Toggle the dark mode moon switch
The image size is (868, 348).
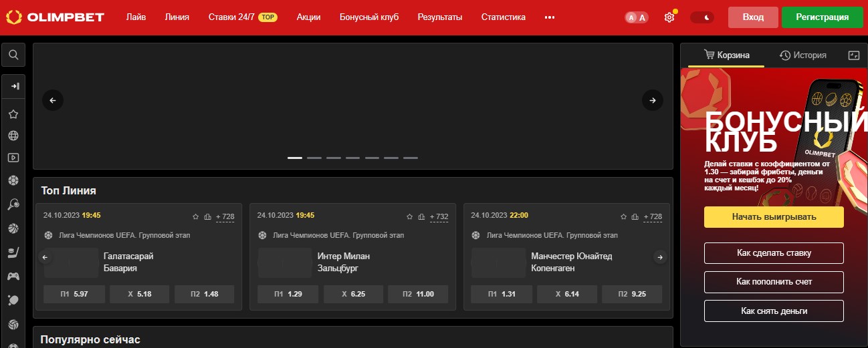[x=702, y=17]
